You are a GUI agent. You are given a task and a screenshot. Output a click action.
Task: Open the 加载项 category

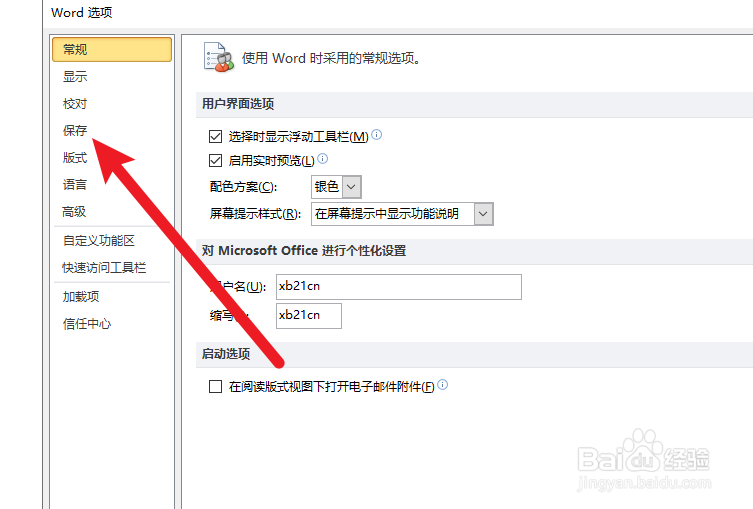point(81,297)
